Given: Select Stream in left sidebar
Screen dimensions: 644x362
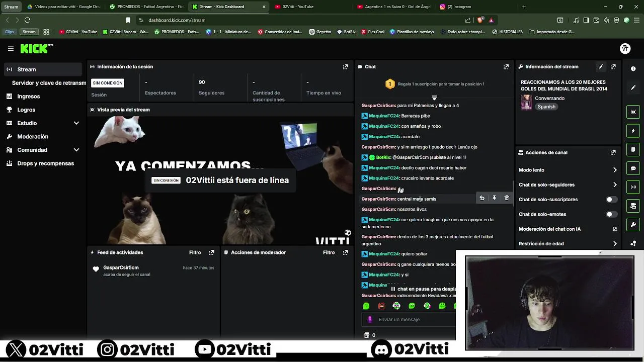Looking at the screenshot, I should pos(42,69).
